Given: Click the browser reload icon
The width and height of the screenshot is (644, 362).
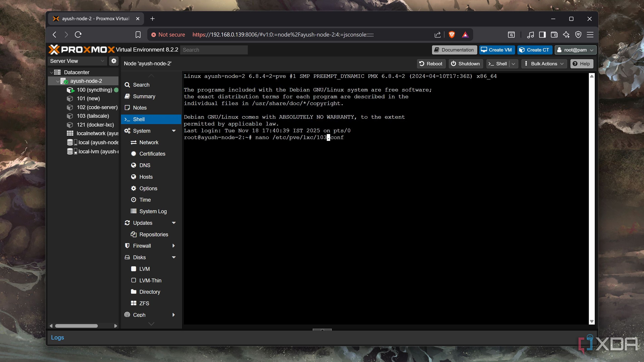Looking at the screenshot, I should pos(78,35).
